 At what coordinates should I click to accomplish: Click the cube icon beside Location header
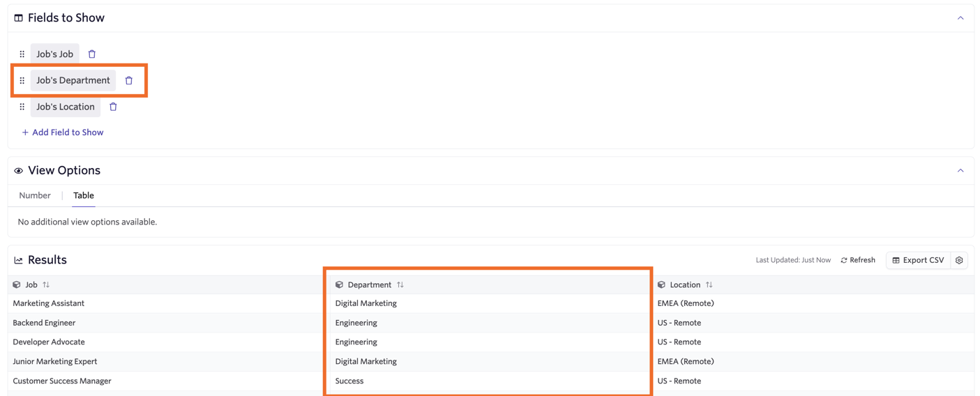pos(661,284)
